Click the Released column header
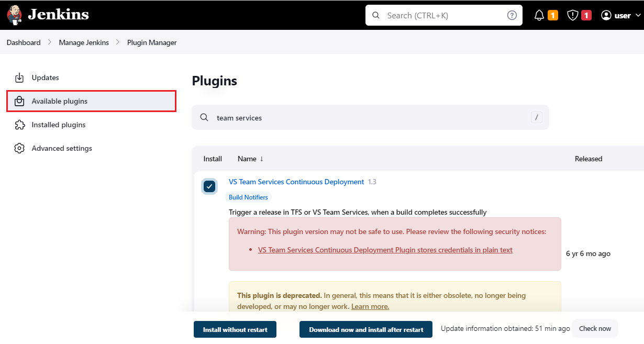This screenshot has height=344, width=644. pos(589,159)
